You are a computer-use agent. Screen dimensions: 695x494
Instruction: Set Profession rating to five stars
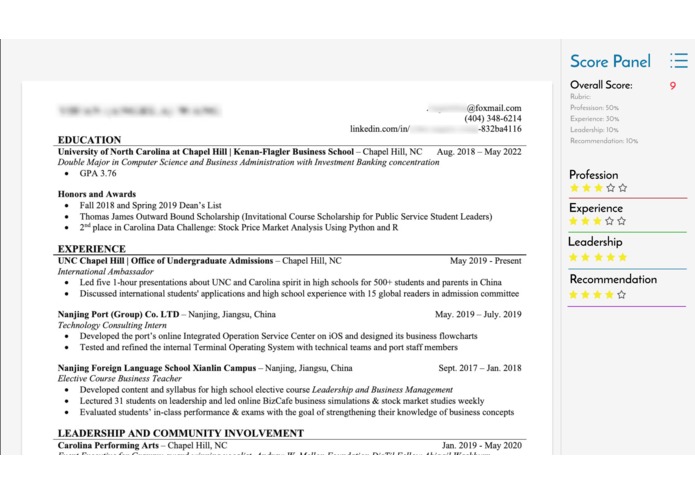[623, 188]
